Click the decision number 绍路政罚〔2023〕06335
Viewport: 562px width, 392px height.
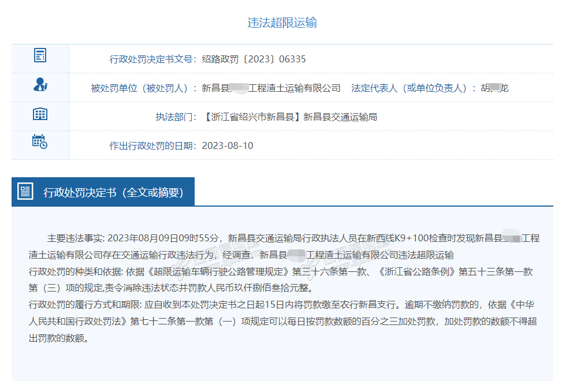point(254,59)
